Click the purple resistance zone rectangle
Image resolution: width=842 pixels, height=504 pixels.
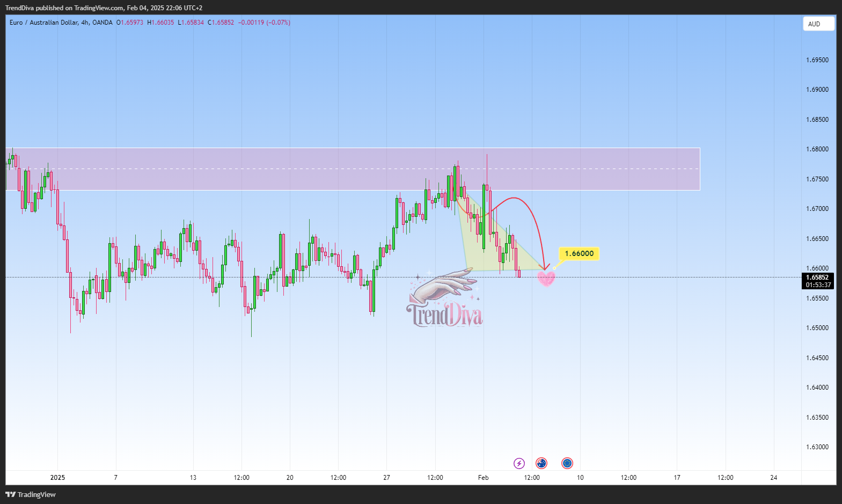353,169
